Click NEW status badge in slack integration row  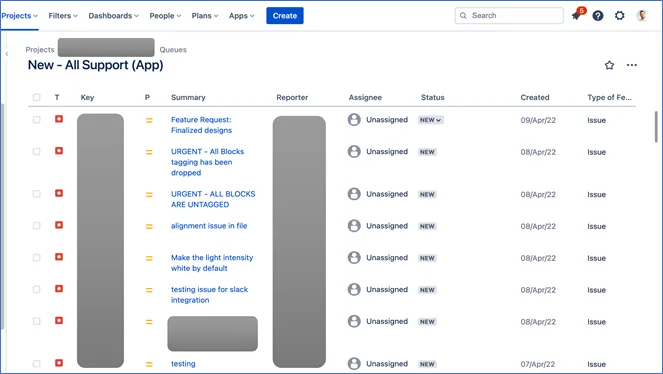click(x=427, y=290)
